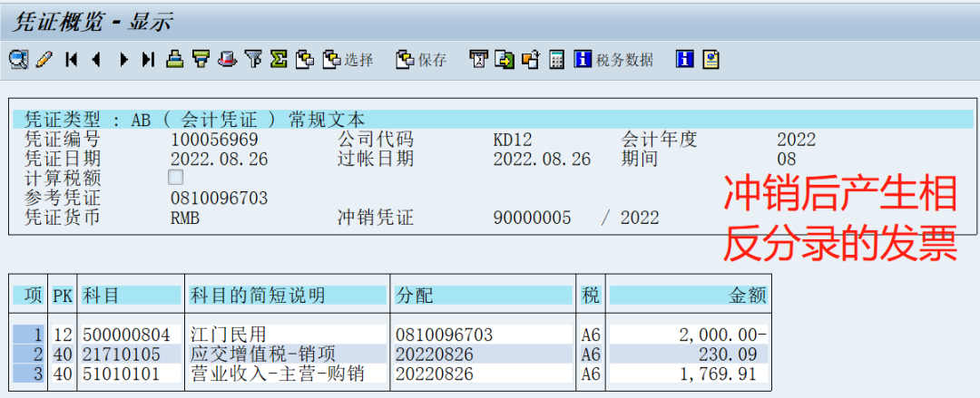Click period value 08

tap(786, 159)
